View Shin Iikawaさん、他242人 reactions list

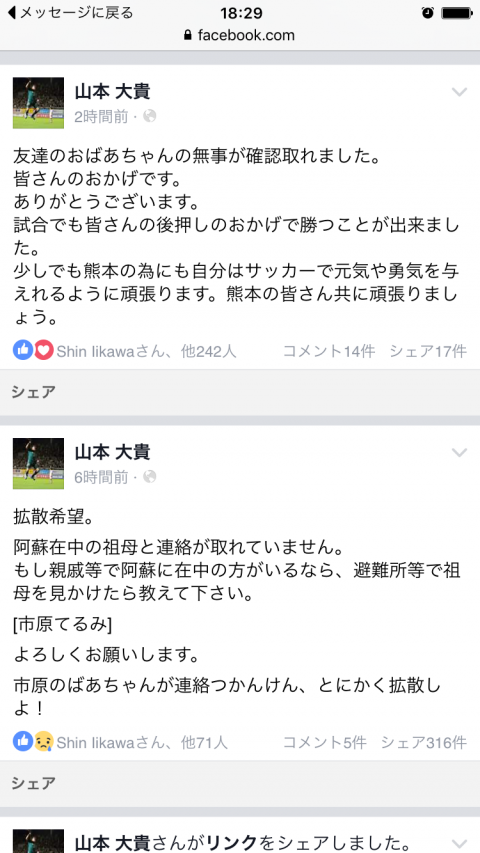146,351
